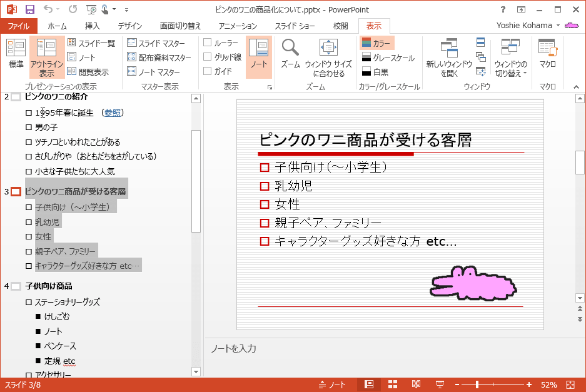Select slide 2 icon in the outline
This screenshot has height=392, width=586.
16,97
